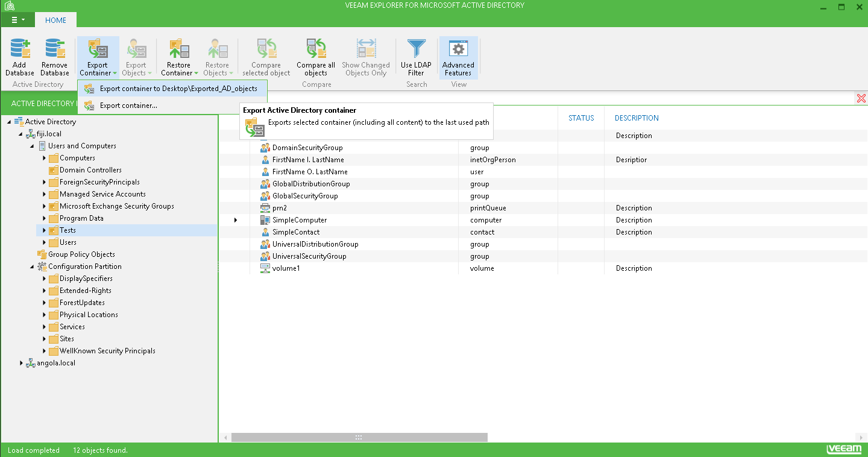Click the GlobalDistributionGroup group icon
Screen dimensions: 868x457
265,184
